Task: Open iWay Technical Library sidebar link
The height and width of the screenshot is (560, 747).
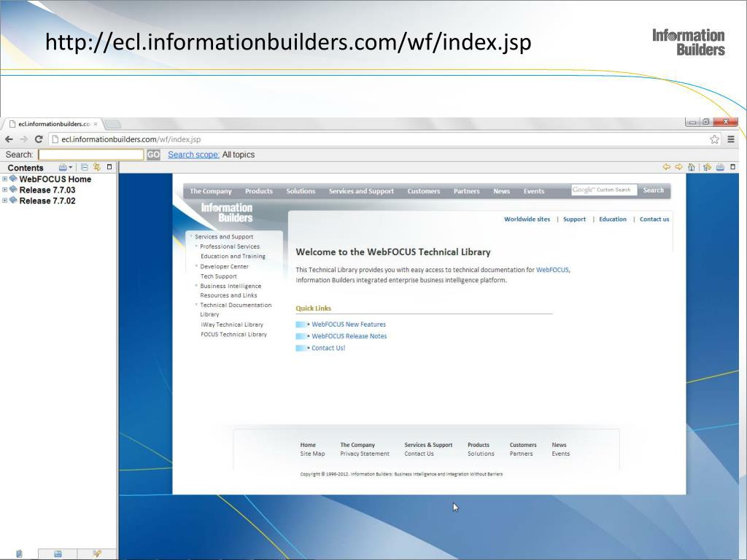Action: click(232, 324)
